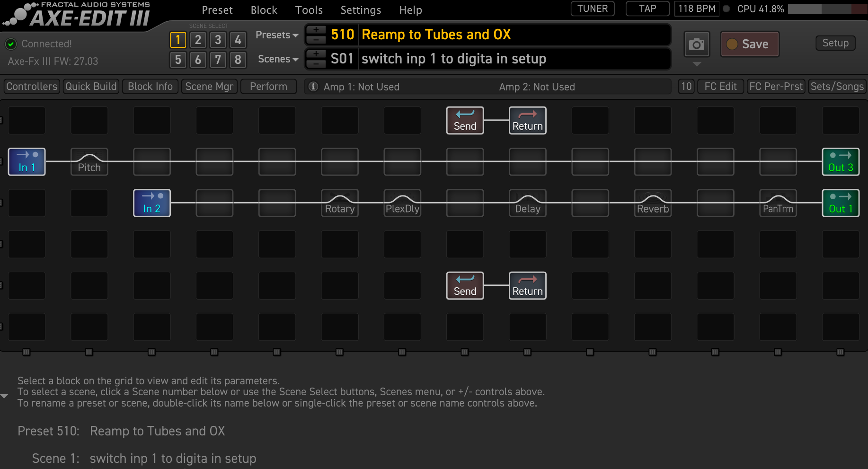Image resolution: width=868 pixels, height=469 pixels.
Task: Select the Delay block
Action: point(528,203)
